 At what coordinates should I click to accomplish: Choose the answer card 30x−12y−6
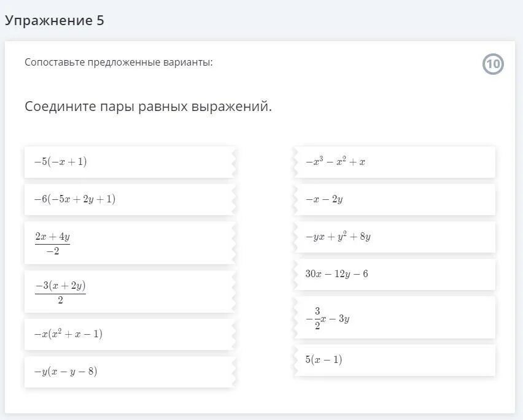[x=396, y=274]
